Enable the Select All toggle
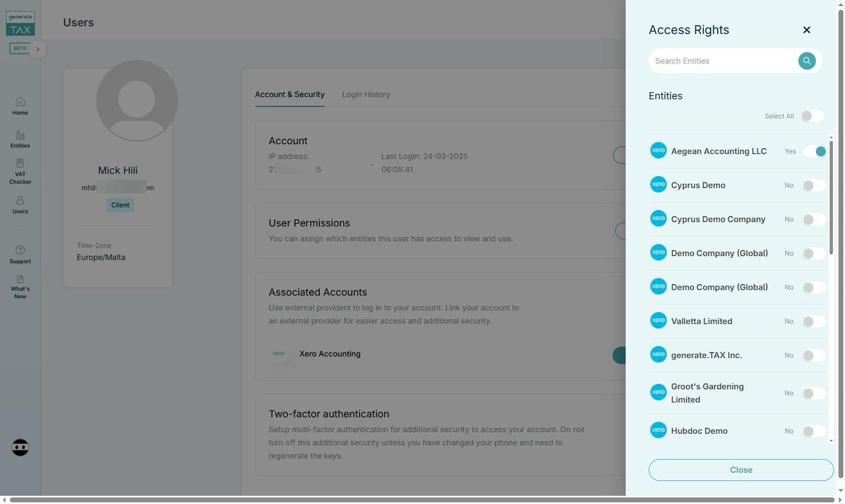Viewport: 845px width, 504px height. (x=812, y=116)
